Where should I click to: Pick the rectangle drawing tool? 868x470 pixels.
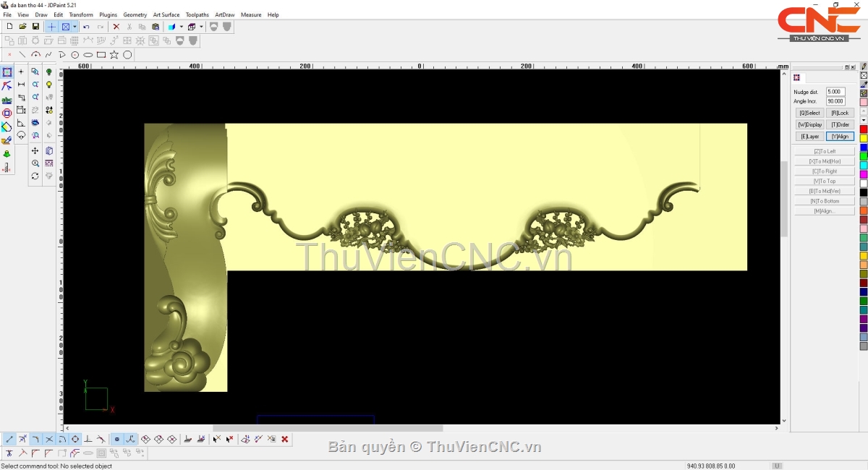point(101,55)
